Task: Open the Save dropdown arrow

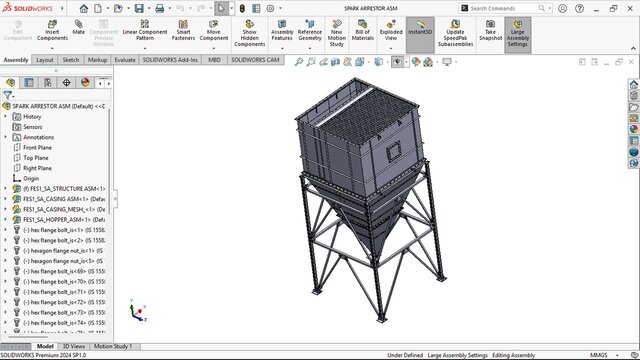Action: tap(149, 8)
